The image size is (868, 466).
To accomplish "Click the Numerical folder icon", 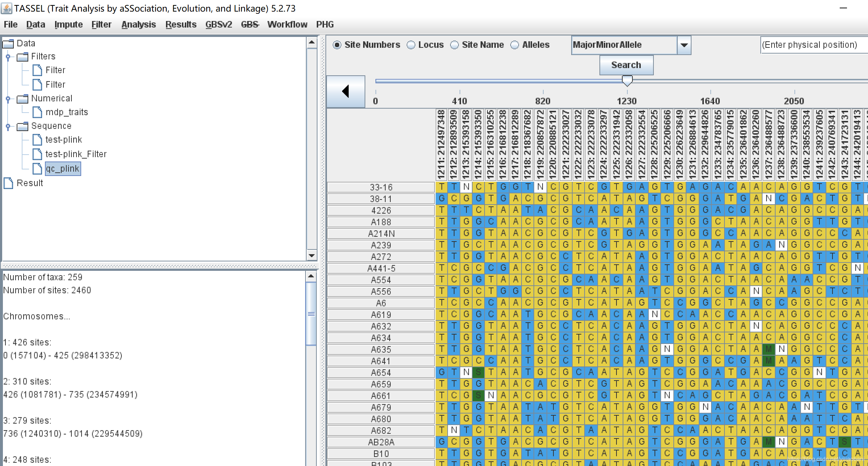I will tap(22, 98).
